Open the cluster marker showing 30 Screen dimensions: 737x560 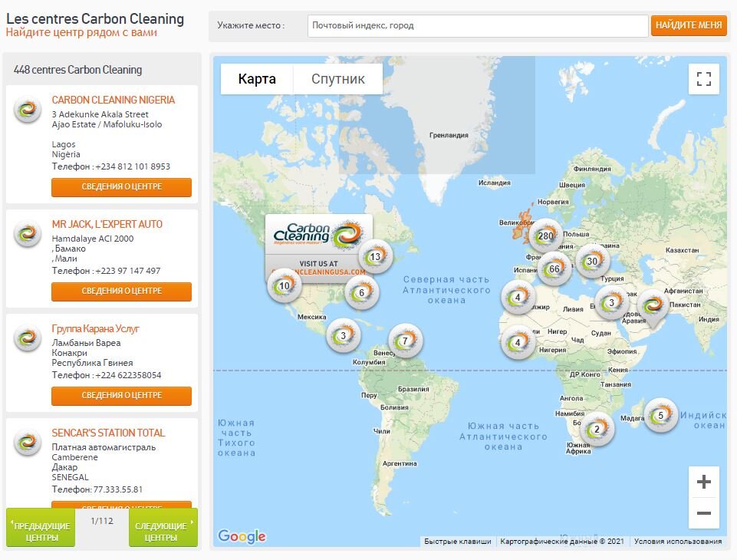pyautogui.click(x=592, y=262)
